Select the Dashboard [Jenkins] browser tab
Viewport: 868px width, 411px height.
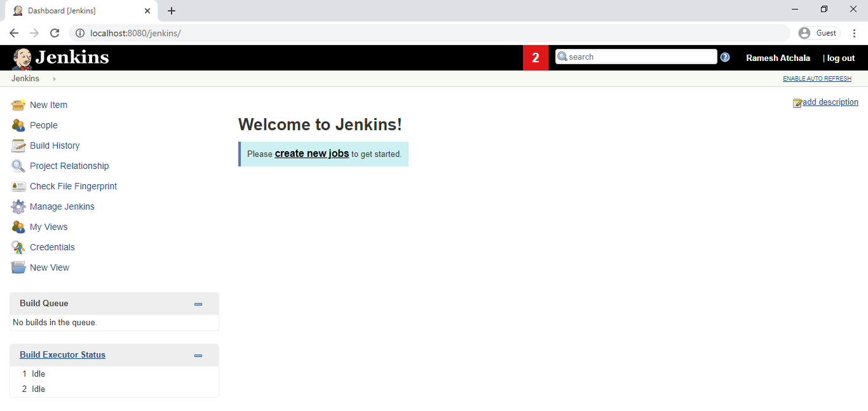[x=81, y=11]
